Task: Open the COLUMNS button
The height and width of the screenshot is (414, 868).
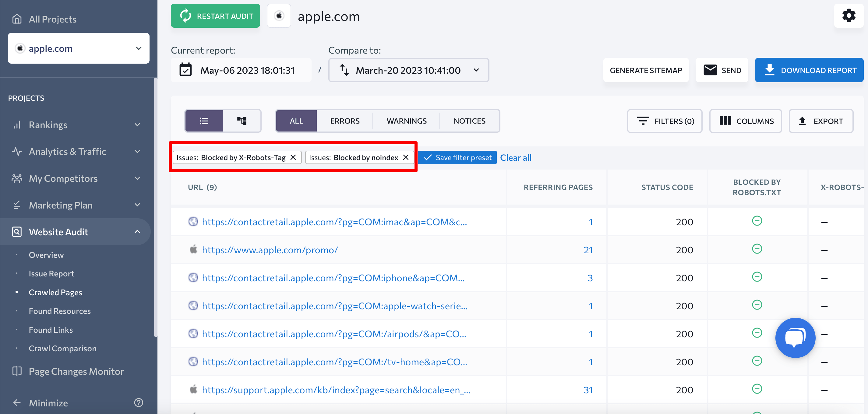Action: 745,121
